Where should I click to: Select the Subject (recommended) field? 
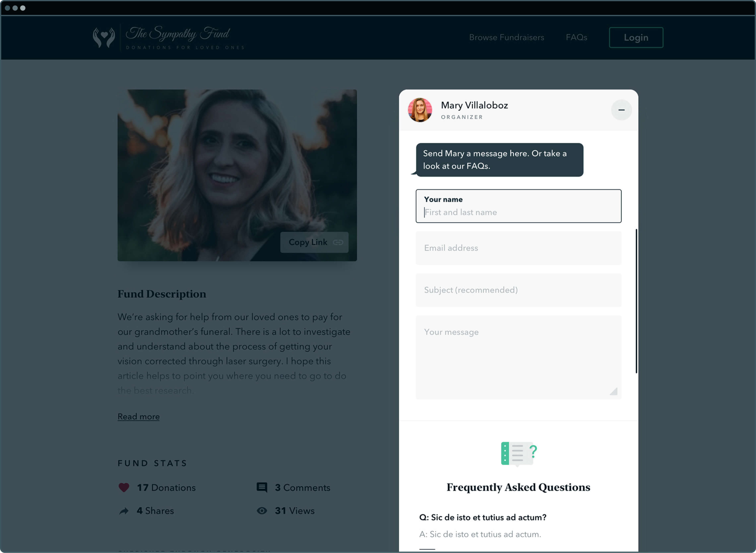[x=518, y=290]
